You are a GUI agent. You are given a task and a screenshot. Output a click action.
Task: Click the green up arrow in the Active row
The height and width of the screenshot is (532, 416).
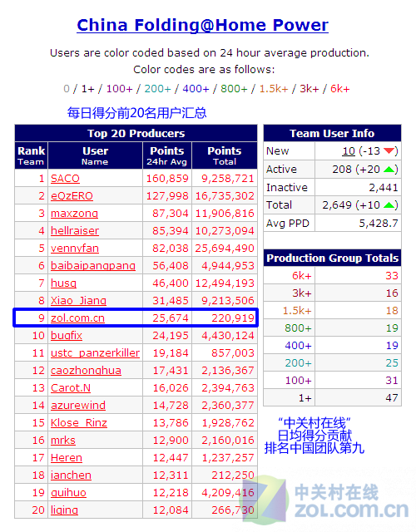[x=389, y=169]
